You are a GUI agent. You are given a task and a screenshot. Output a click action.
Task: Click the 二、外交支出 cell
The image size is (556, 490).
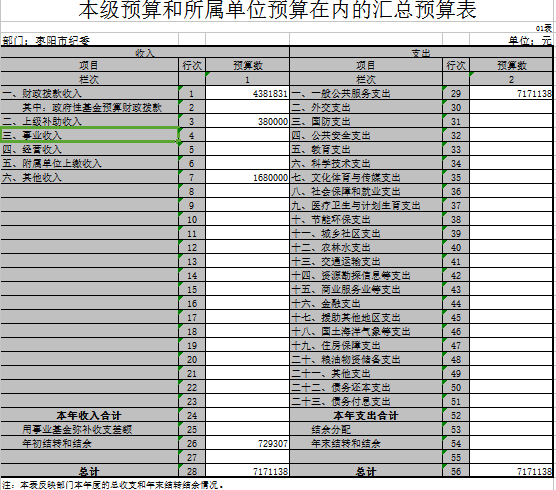366,107
